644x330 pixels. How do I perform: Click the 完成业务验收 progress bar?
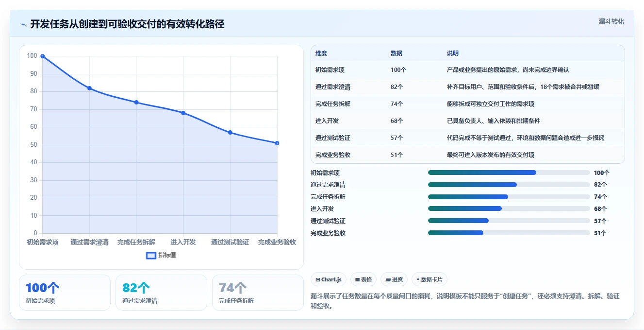click(509, 233)
